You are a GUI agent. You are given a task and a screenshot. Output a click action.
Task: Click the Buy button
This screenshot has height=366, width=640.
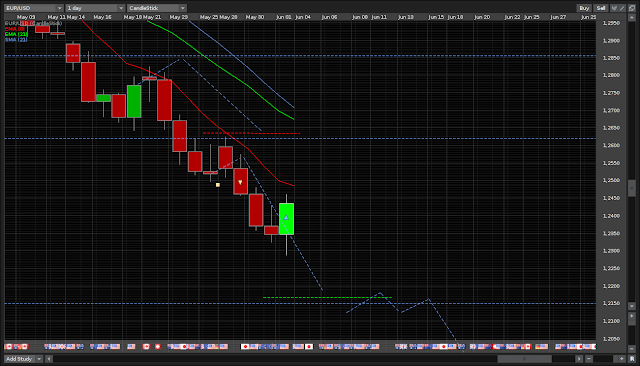click(x=584, y=8)
